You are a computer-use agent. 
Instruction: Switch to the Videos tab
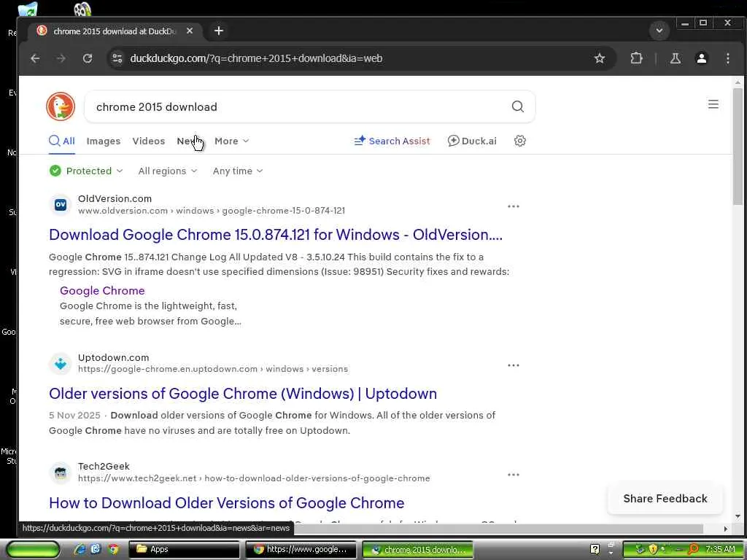click(x=149, y=141)
